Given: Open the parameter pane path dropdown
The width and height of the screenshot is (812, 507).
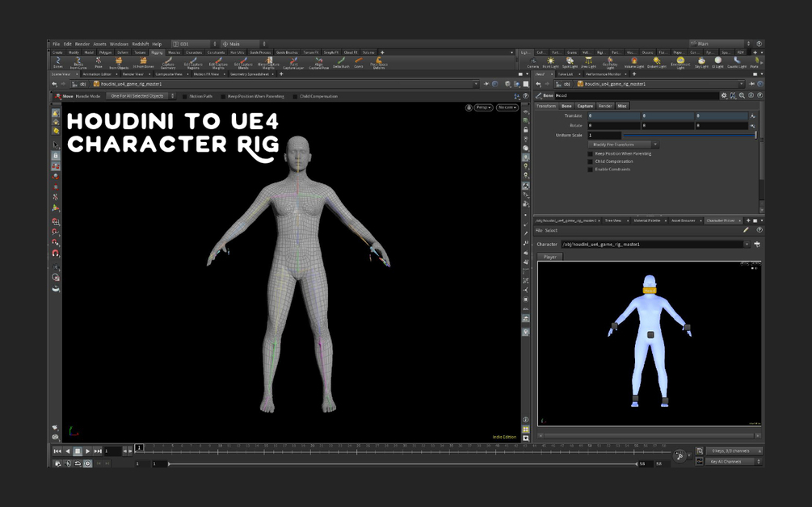Looking at the screenshot, I should pos(742,84).
